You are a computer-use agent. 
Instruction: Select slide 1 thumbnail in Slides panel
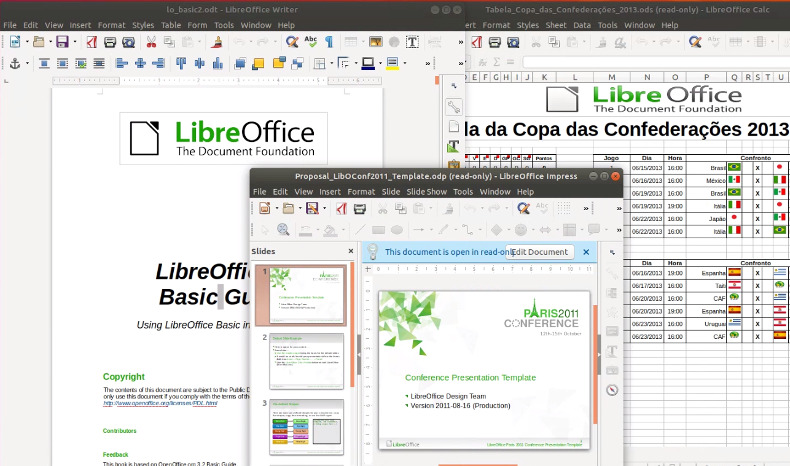[x=306, y=295]
